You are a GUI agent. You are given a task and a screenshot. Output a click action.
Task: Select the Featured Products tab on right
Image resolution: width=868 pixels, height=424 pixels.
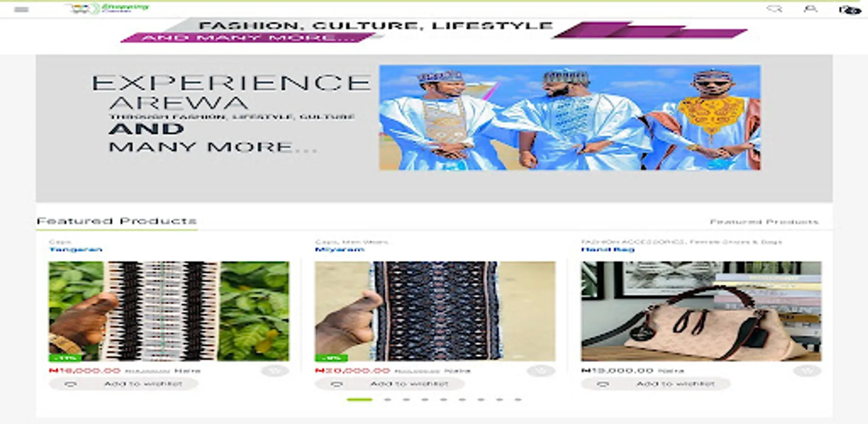tap(764, 221)
